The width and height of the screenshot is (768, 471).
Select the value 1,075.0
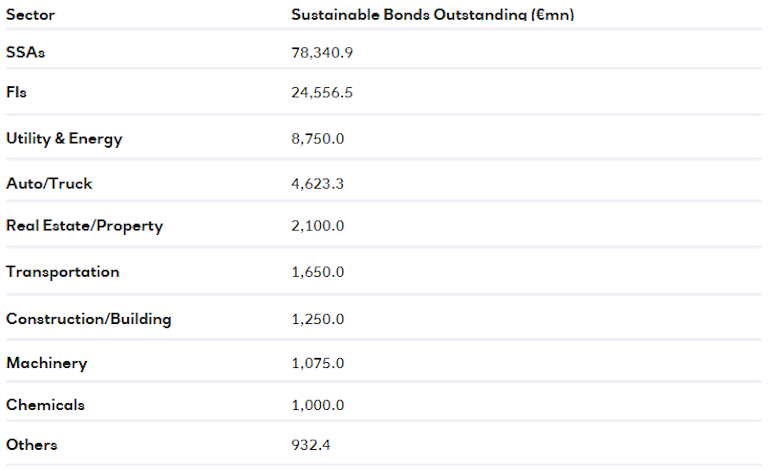(x=318, y=363)
